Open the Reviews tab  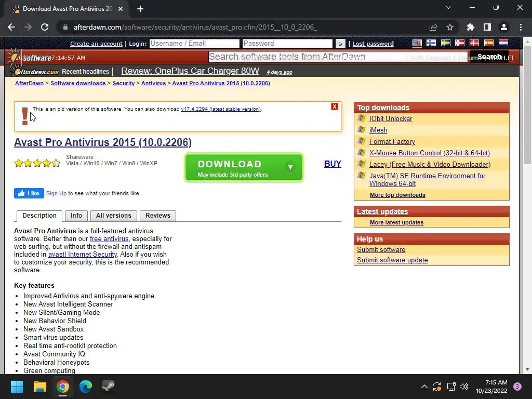click(x=158, y=216)
